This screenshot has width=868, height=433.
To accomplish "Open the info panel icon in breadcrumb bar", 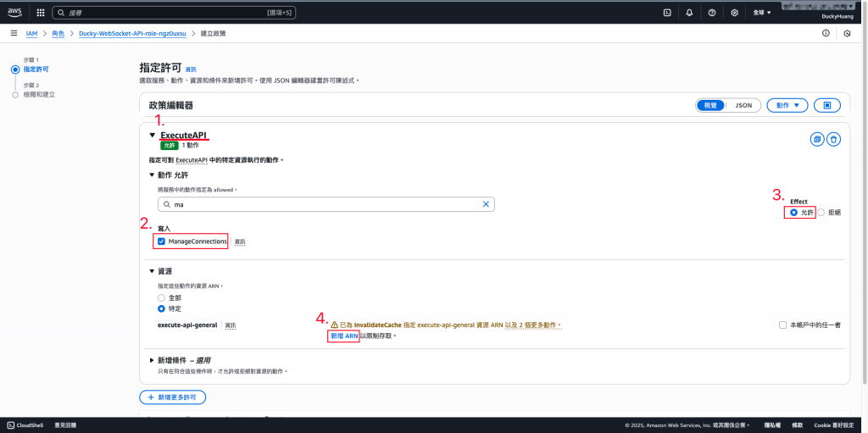I will 826,33.
